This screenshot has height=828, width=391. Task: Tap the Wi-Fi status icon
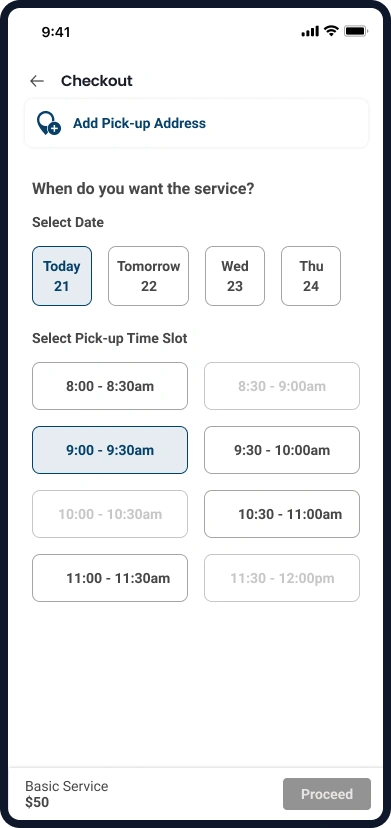(x=331, y=31)
